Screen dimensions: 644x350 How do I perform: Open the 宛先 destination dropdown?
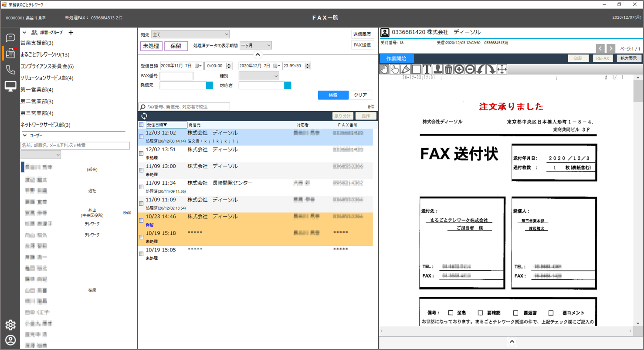(190, 34)
